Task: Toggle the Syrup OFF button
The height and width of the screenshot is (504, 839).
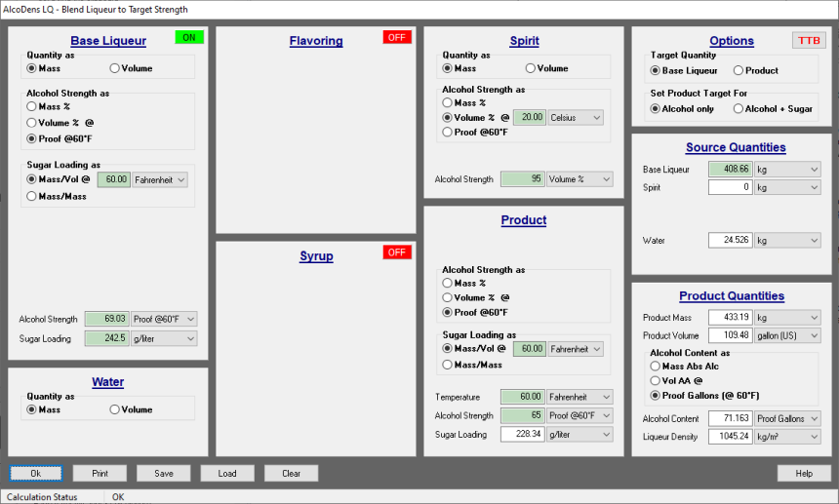Action: click(397, 252)
